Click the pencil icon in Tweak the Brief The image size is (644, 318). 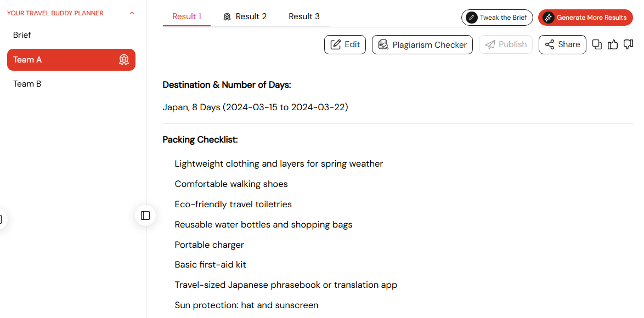tap(471, 18)
